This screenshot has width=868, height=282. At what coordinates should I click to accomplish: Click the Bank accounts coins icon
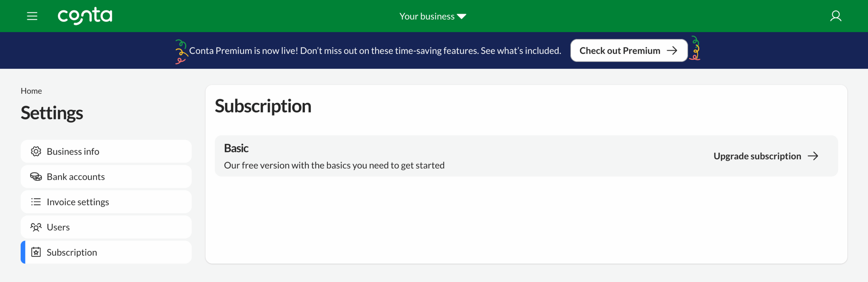36,176
